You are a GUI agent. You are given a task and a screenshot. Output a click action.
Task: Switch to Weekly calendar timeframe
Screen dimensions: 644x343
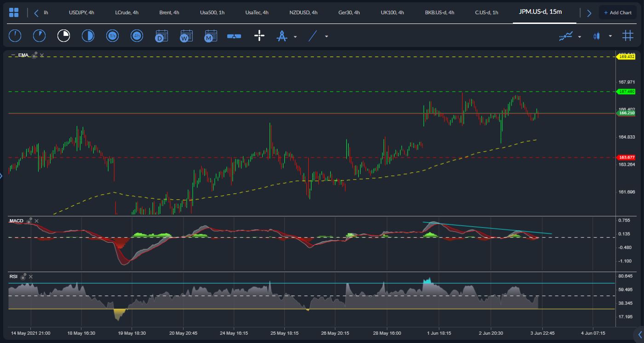(186, 35)
